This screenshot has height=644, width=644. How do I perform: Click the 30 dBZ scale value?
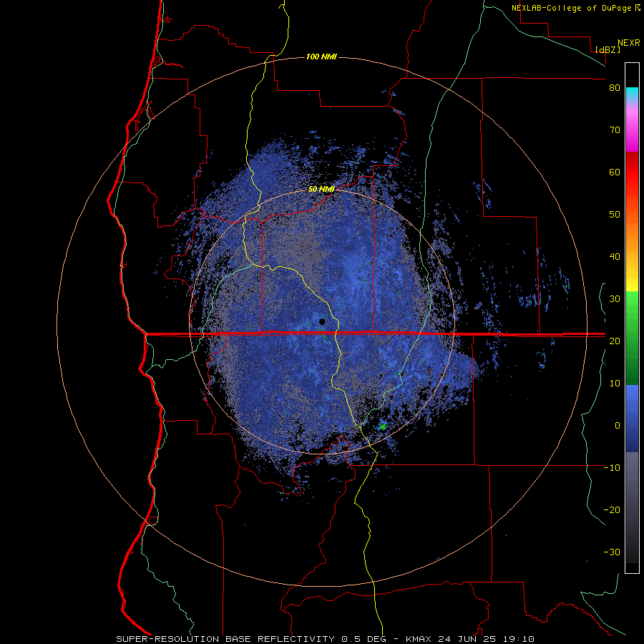[615, 298]
